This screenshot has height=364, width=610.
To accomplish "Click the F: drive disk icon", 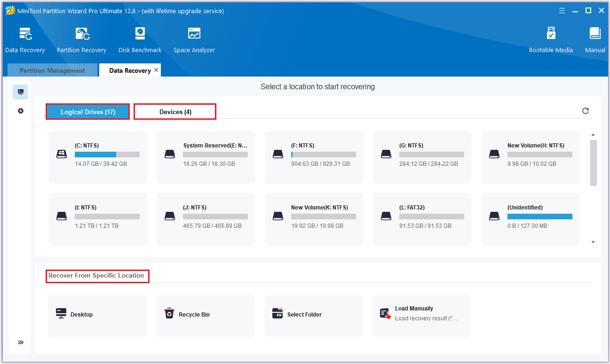I will click(278, 154).
